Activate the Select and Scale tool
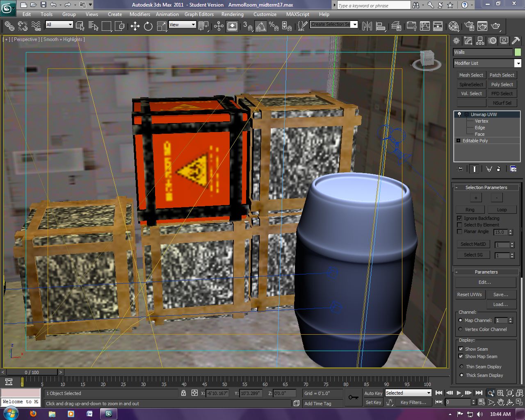This screenshot has height=420, width=525. [x=162, y=26]
